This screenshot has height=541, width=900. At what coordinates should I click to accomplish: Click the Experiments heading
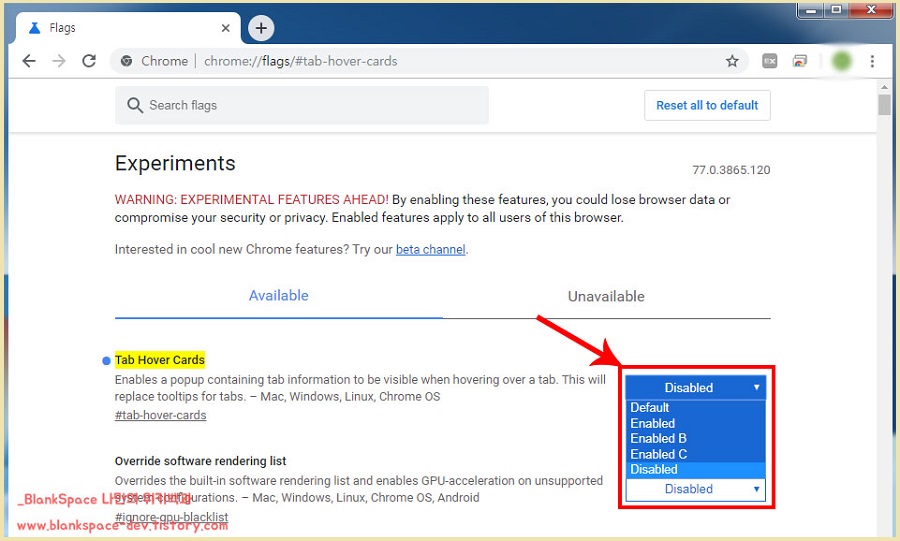click(175, 163)
